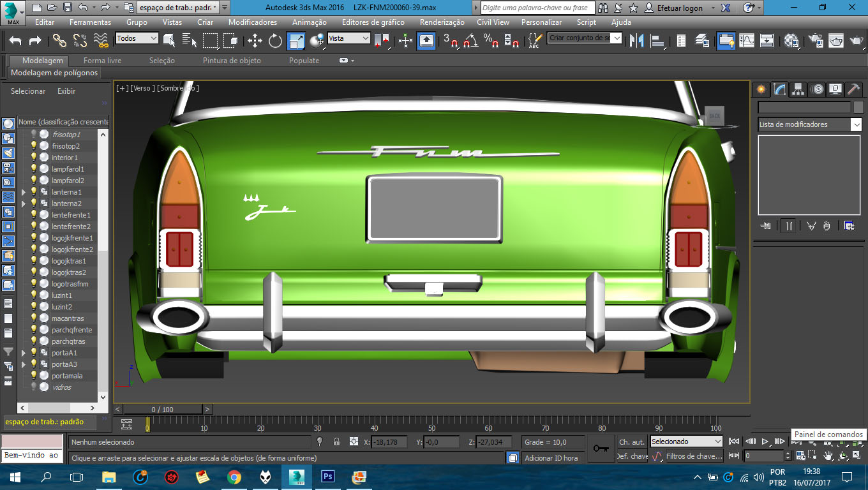Toggle the Angle Snap icon
This screenshot has width=868, height=490.
tap(470, 41)
